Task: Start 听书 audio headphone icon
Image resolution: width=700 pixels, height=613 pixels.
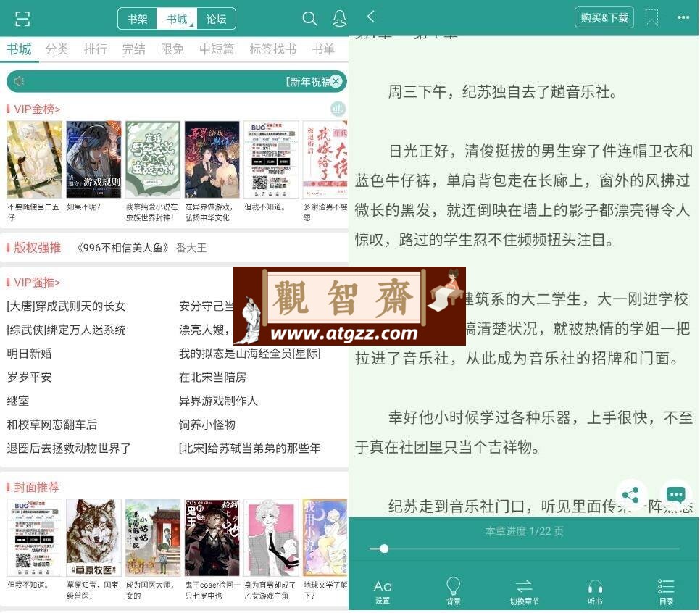Action: pyautogui.click(x=595, y=592)
